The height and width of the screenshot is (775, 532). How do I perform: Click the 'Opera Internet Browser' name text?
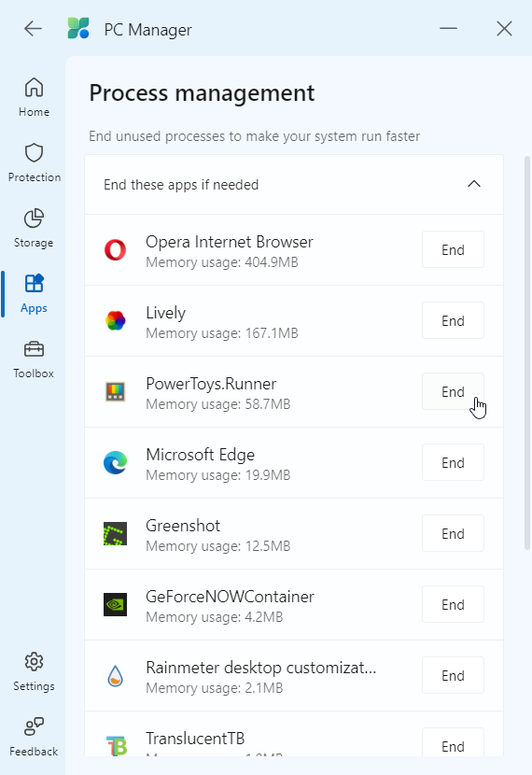tap(230, 242)
